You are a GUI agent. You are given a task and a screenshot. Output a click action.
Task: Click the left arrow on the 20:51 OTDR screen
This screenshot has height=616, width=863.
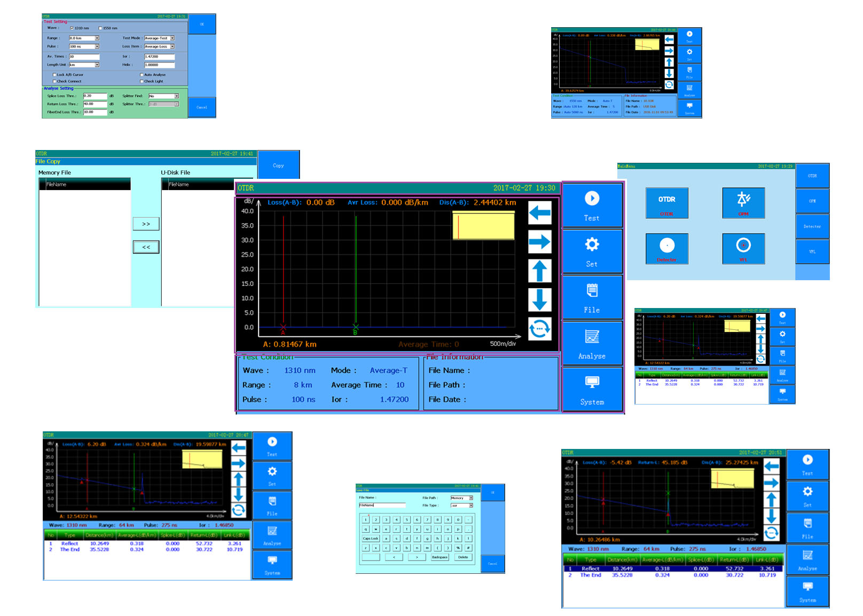pos(771,467)
